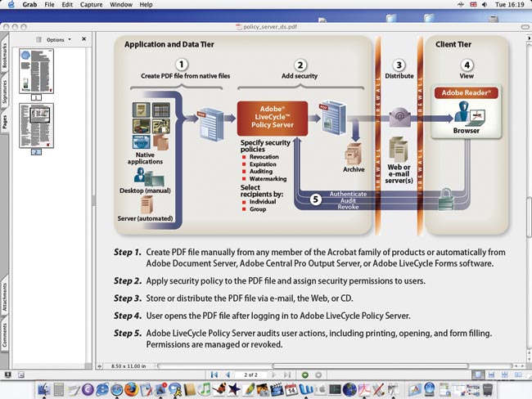Switch to continuous page layout

tap(491, 374)
